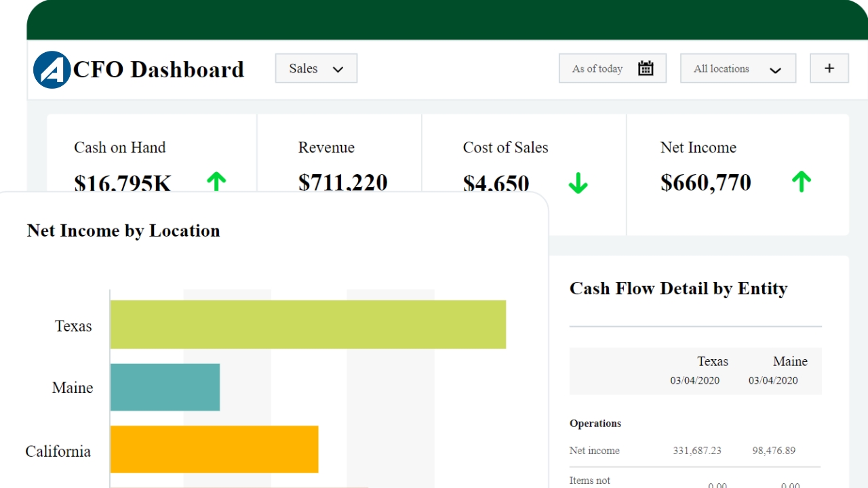Viewport: 868px width, 488px height.
Task: Click the Texas column header in table
Action: (x=713, y=361)
